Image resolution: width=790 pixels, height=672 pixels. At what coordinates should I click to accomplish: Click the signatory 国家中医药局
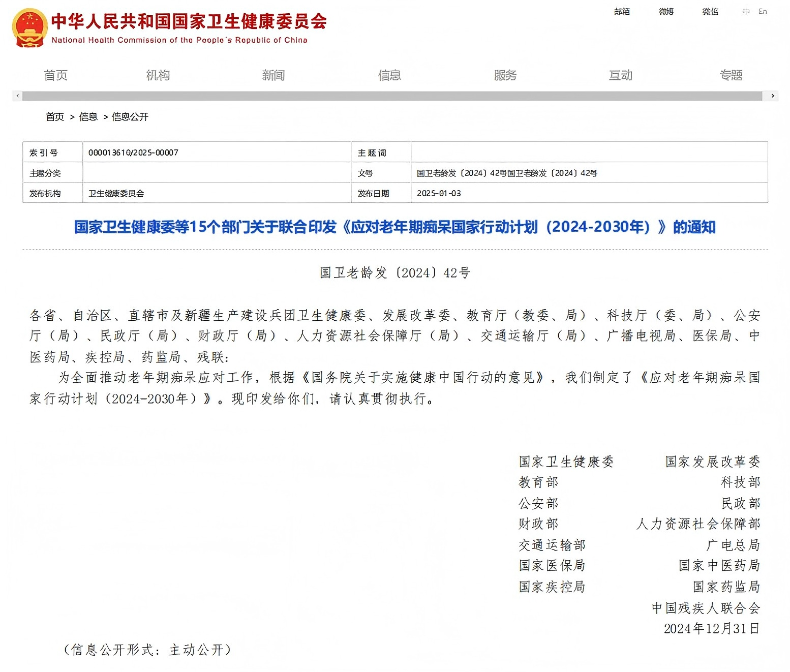point(719,566)
